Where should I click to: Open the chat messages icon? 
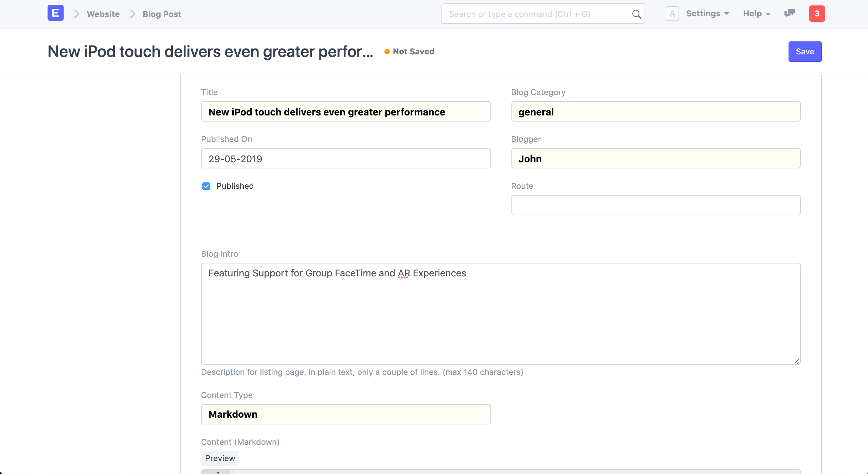tap(789, 14)
